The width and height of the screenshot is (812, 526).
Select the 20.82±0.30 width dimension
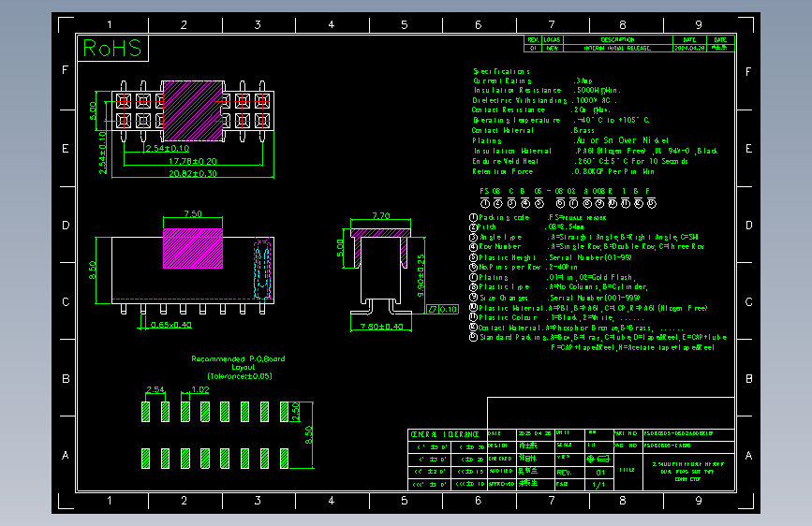(193, 173)
